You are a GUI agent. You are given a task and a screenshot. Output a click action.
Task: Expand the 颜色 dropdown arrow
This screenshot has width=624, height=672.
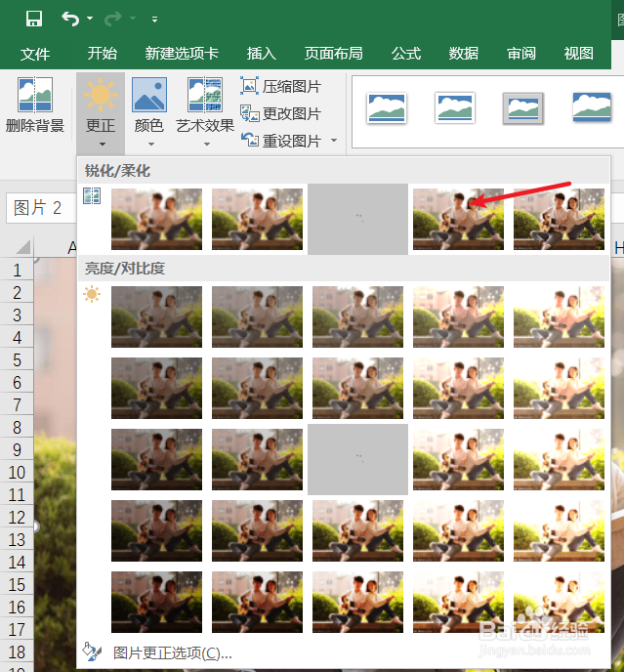[x=150, y=145]
